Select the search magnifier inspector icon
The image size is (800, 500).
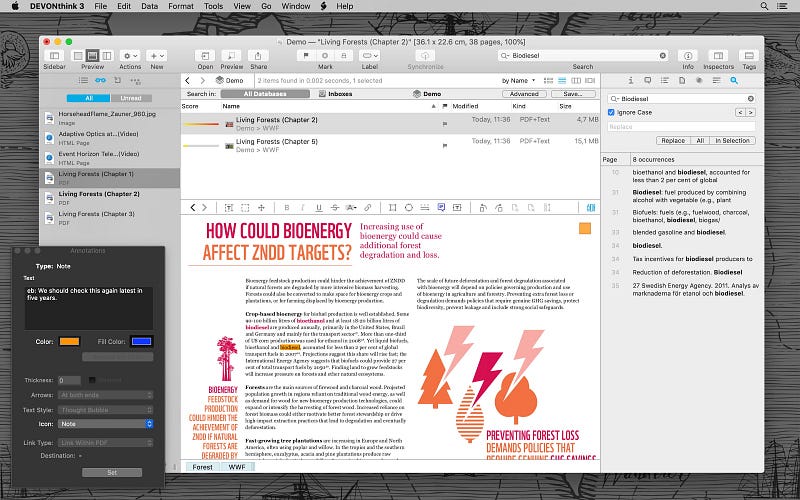pyautogui.click(x=733, y=79)
